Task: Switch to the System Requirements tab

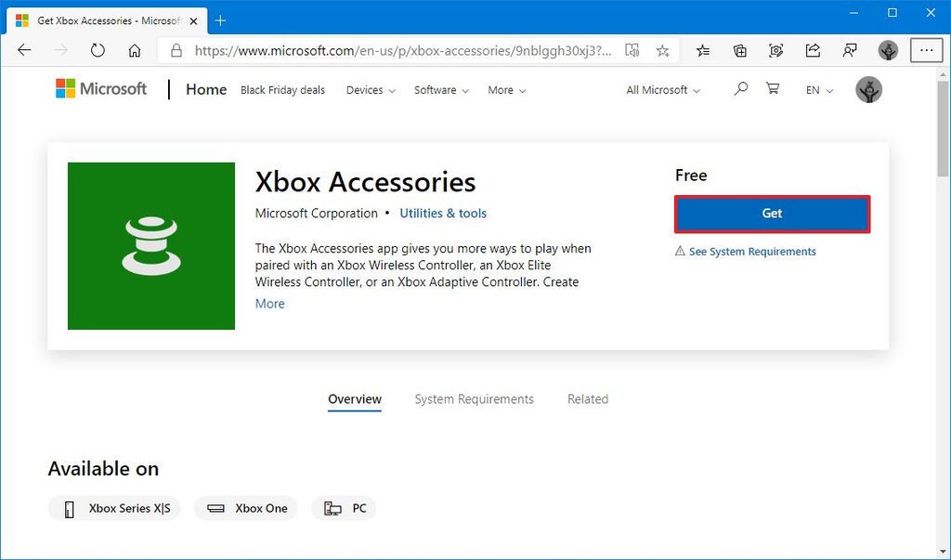Action: (474, 398)
